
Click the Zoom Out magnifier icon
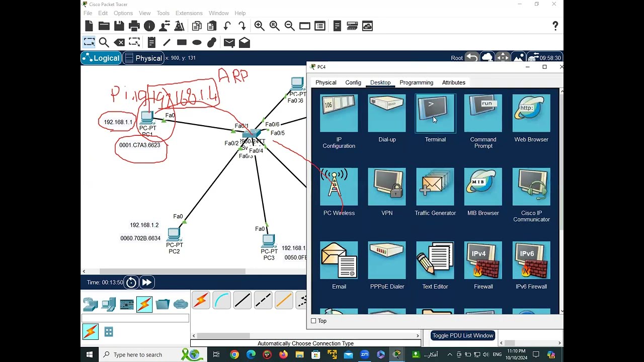pos(289,26)
